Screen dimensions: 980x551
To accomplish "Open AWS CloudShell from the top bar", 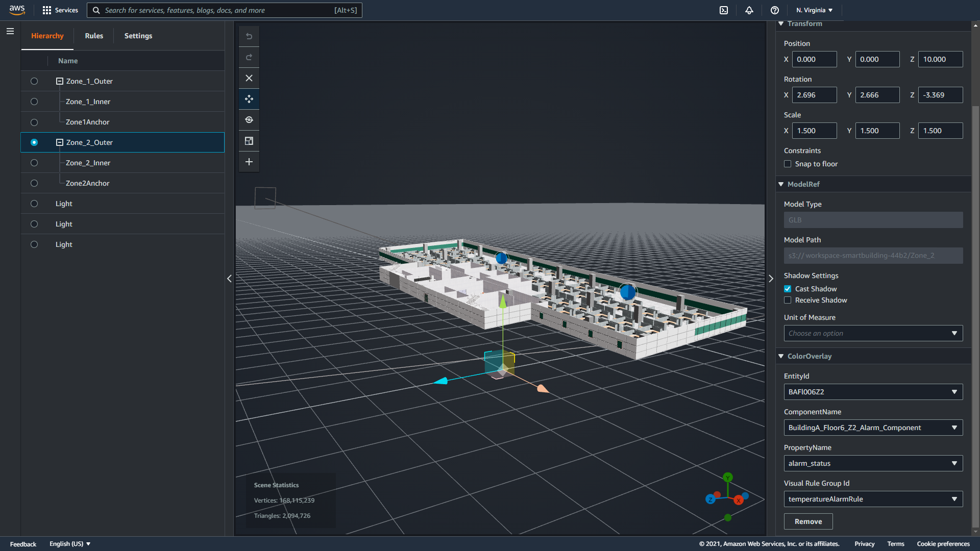I will (723, 10).
